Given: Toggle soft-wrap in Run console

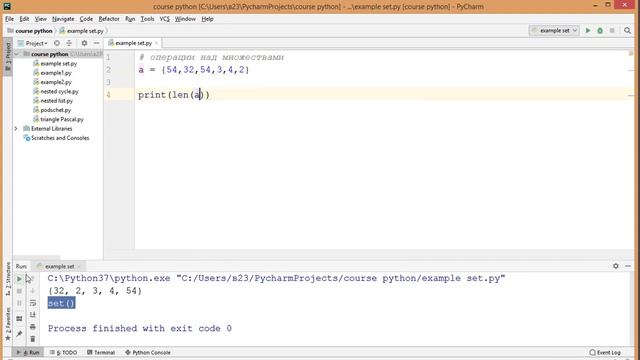Looking at the screenshot, I should (33, 303).
